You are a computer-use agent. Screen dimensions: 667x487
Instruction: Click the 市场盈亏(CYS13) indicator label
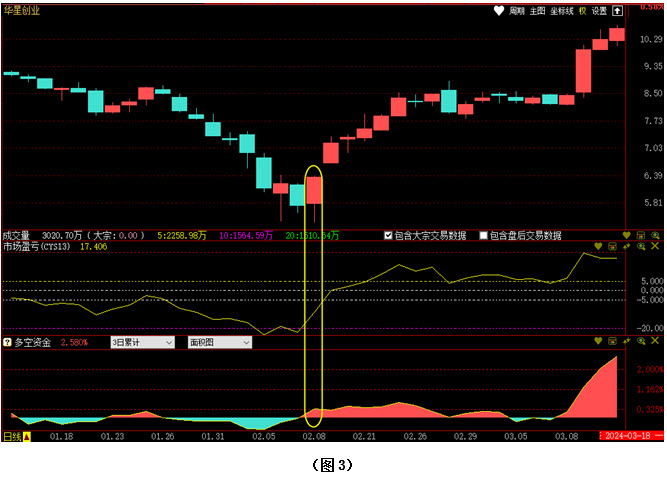pos(39,246)
